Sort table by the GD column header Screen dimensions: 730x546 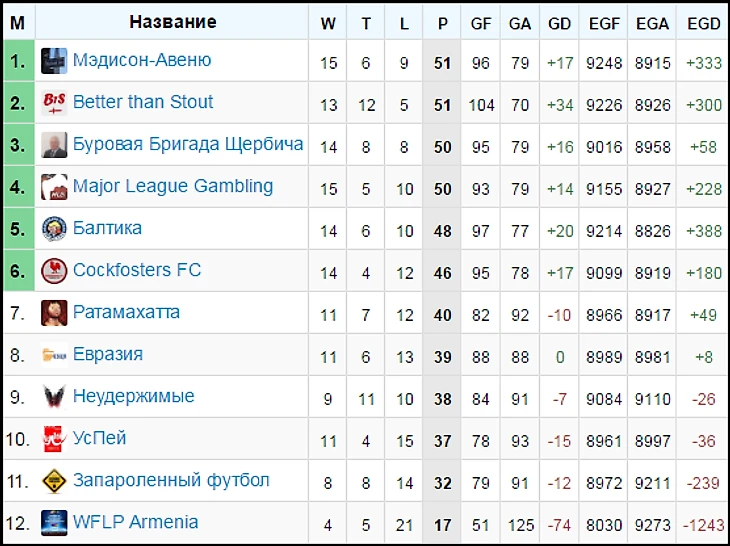click(x=560, y=23)
